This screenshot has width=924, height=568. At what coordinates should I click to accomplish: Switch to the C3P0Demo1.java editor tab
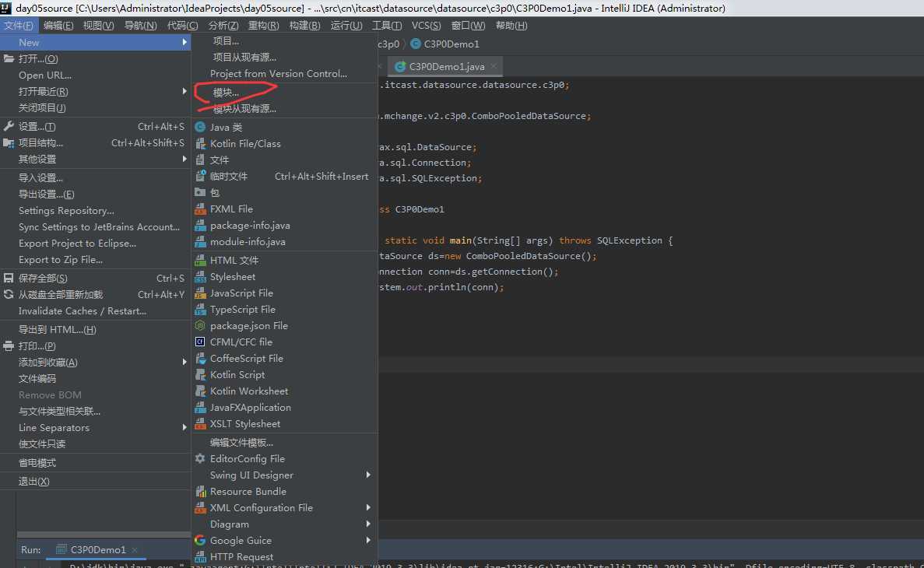(447, 67)
